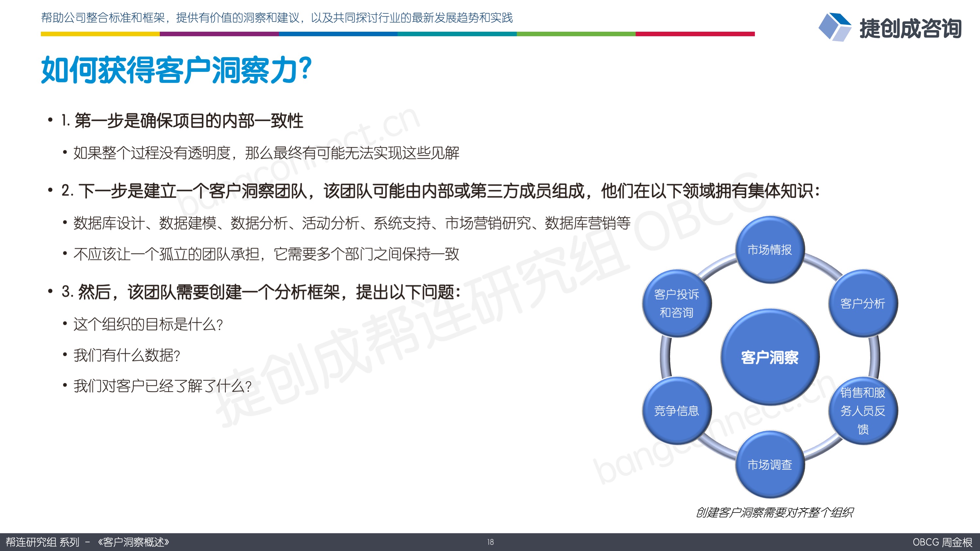Click the caption 创建客户洞察需要对齐整个组织
The image size is (980, 551).
click(x=774, y=512)
